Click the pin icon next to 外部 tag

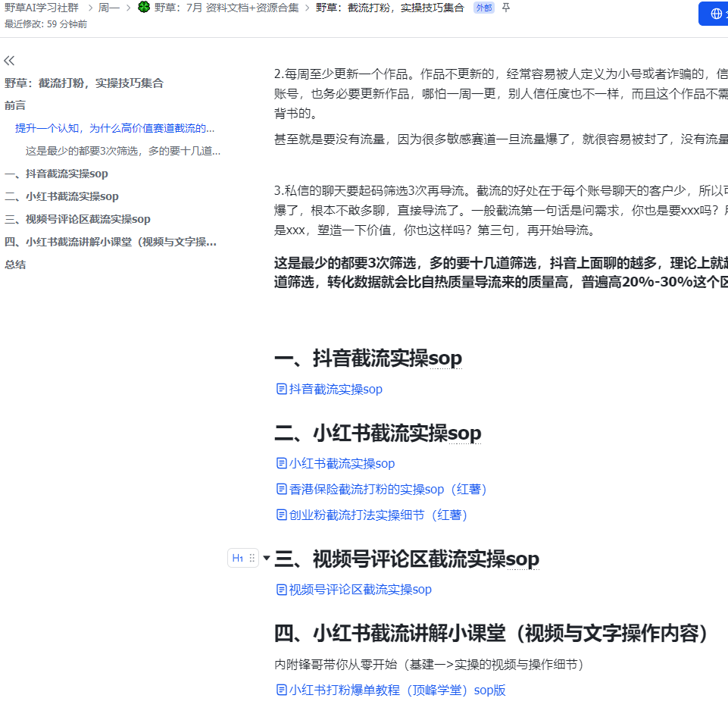click(x=506, y=8)
